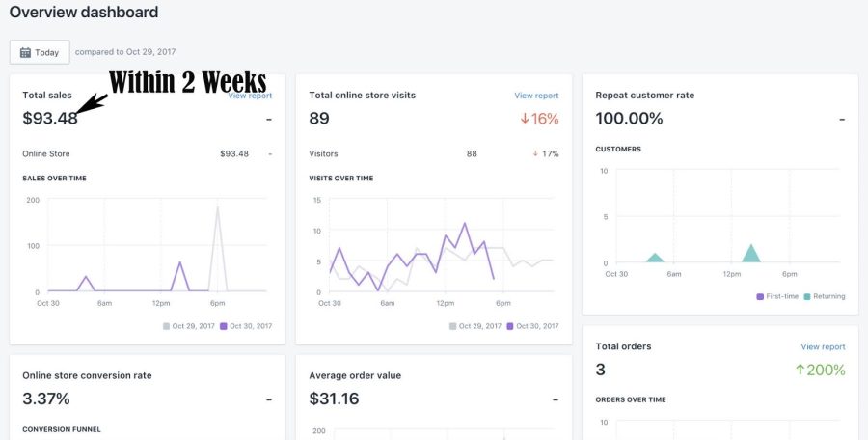Click the VISITS OVER TIME chart heading
The height and width of the screenshot is (440, 868).
point(341,178)
